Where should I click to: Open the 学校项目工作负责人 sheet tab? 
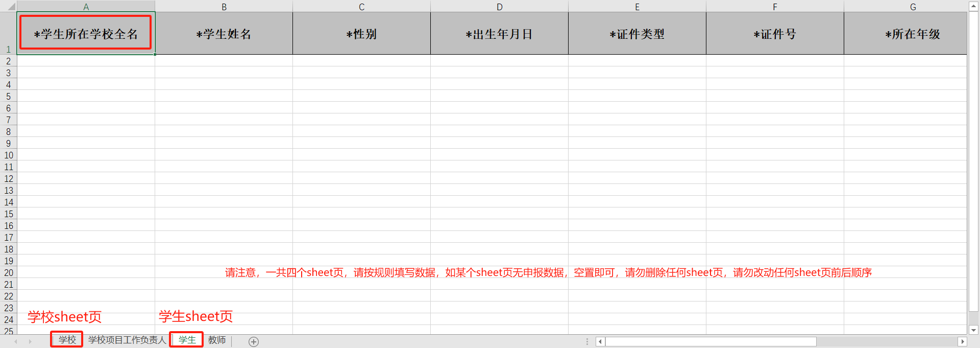(x=127, y=340)
